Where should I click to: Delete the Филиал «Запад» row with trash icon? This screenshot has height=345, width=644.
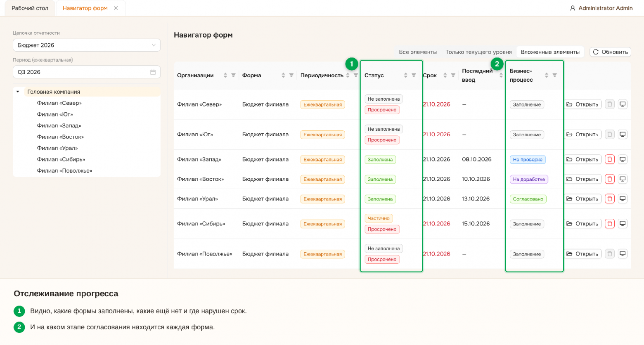[x=609, y=159]
